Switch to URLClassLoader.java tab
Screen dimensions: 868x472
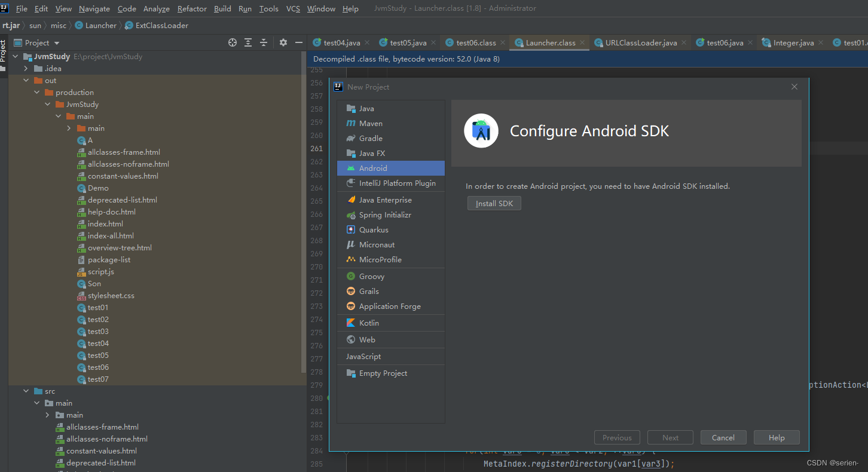(x=641, y=42)
